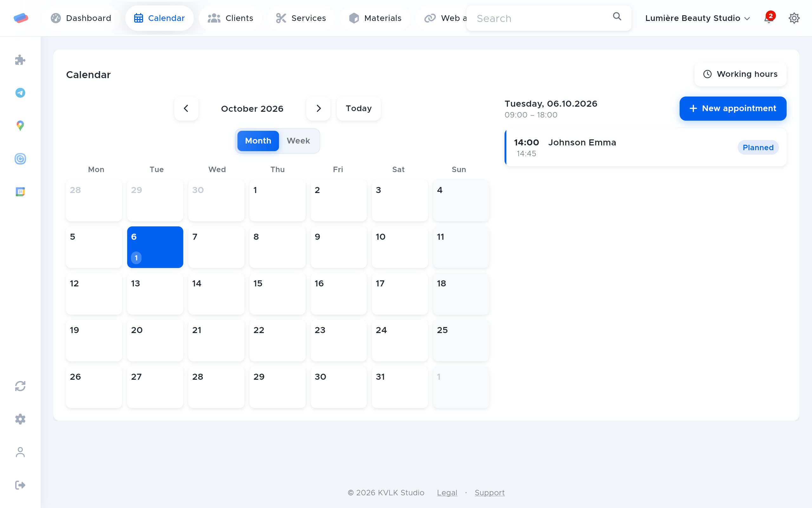Open the top-right gear settings icon

(794, 18)
